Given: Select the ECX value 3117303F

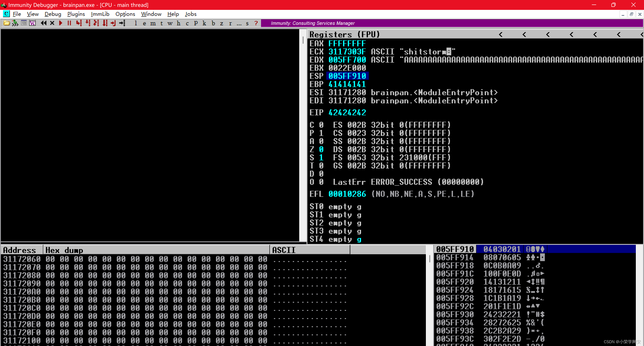Looking at the screenshot, I should pos(347,52).
